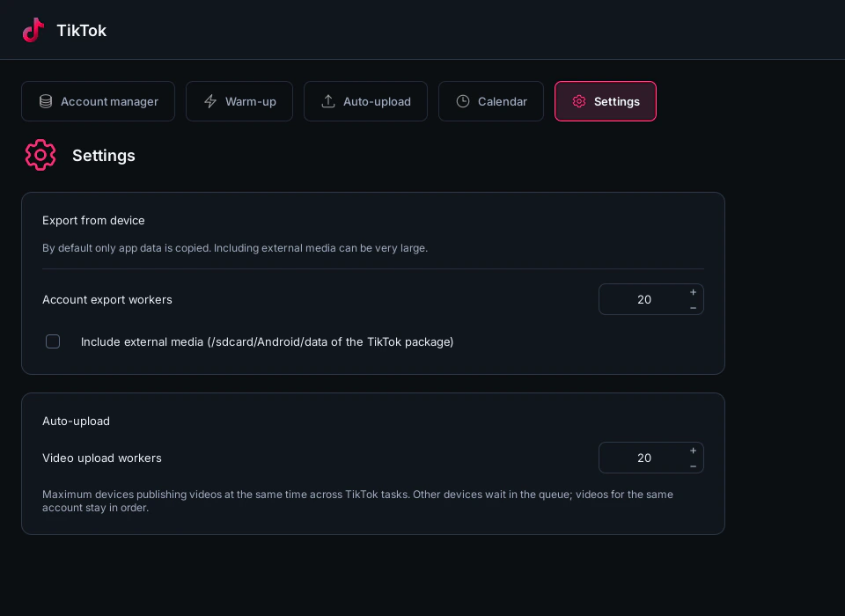Switch to the Warm-up tab

pyautogui.click(x=239, y=101)
